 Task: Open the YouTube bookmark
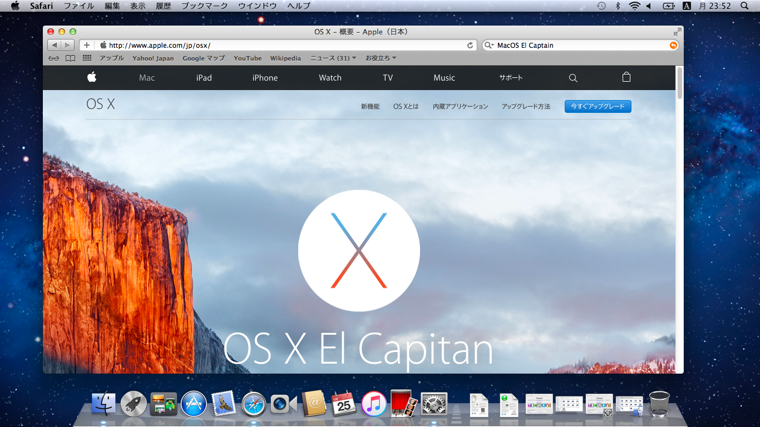(x=247, y=58)
